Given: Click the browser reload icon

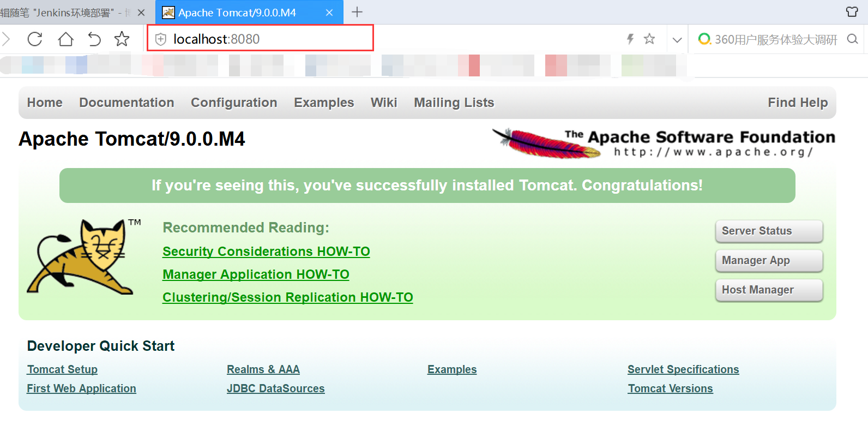Looking at the screenshot, I should tap(35, 39).
